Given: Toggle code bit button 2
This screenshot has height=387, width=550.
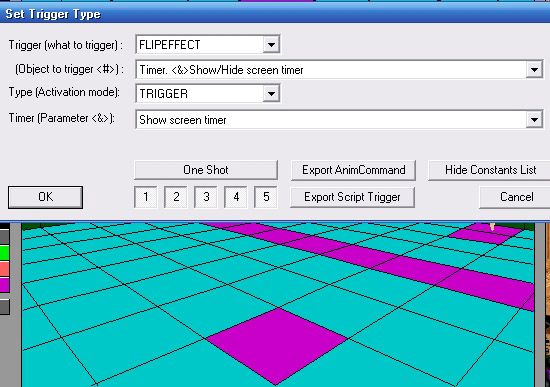Looking at the screenshot, I should coord(176,197).
